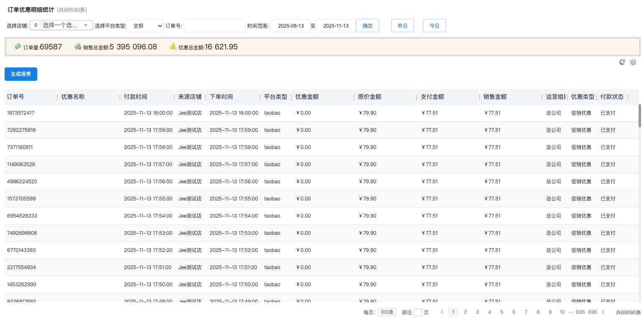Click the total sales amount icon

click(78, 47)
